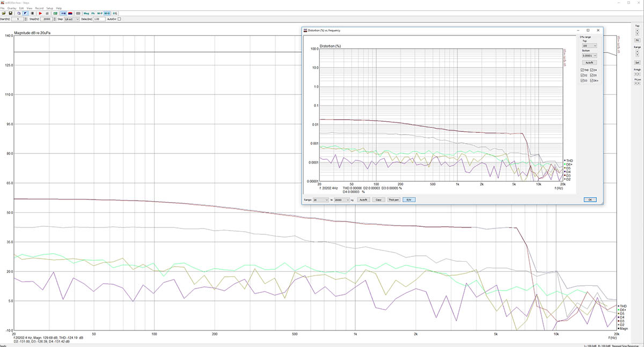Click the Pause toolbar icon
644x347 pixels.
[32, 13]
